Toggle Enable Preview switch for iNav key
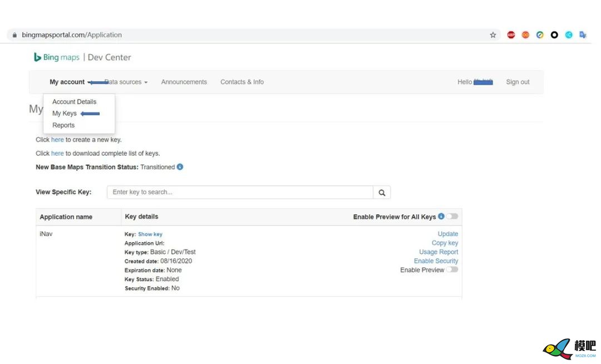Image resolution: width=601 pixels, height=364 pixels. tap(452, 270)
